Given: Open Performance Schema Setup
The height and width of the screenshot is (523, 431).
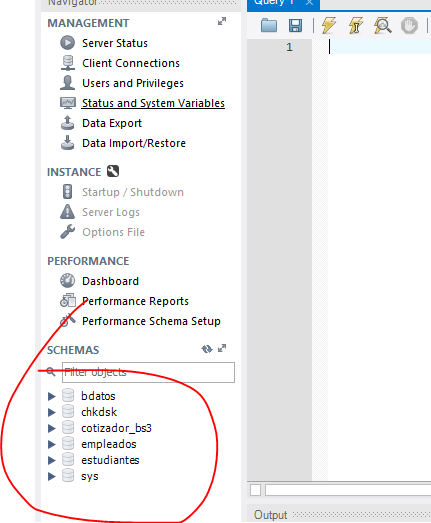Looking at the screenshot, I should [x=151, y=321].
